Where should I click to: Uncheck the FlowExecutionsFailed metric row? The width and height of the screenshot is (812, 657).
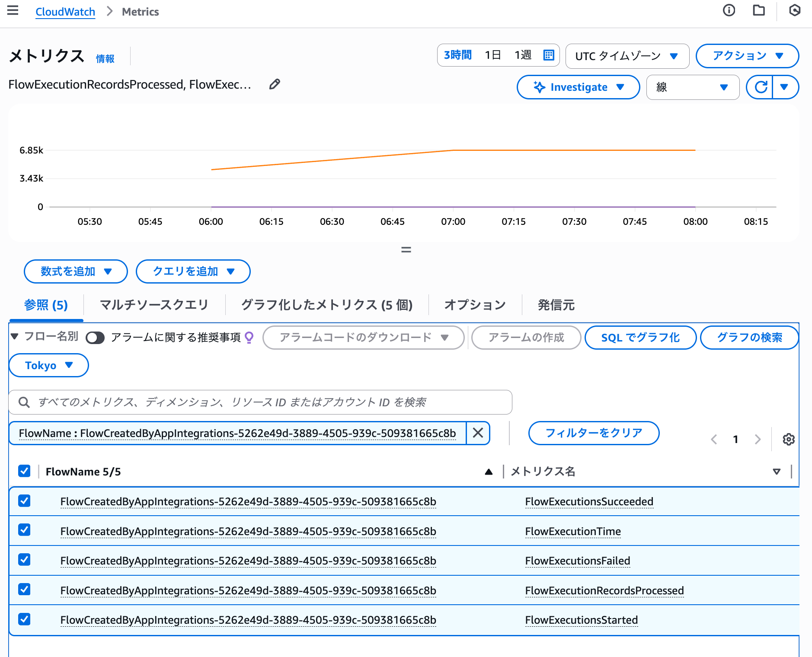pyautogui.click(x=24, y=560)
